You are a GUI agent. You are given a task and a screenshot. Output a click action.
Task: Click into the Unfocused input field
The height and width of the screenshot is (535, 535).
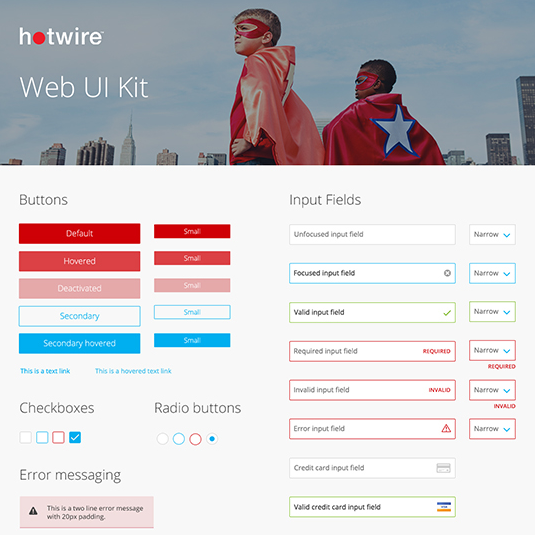tap(372, 234)
